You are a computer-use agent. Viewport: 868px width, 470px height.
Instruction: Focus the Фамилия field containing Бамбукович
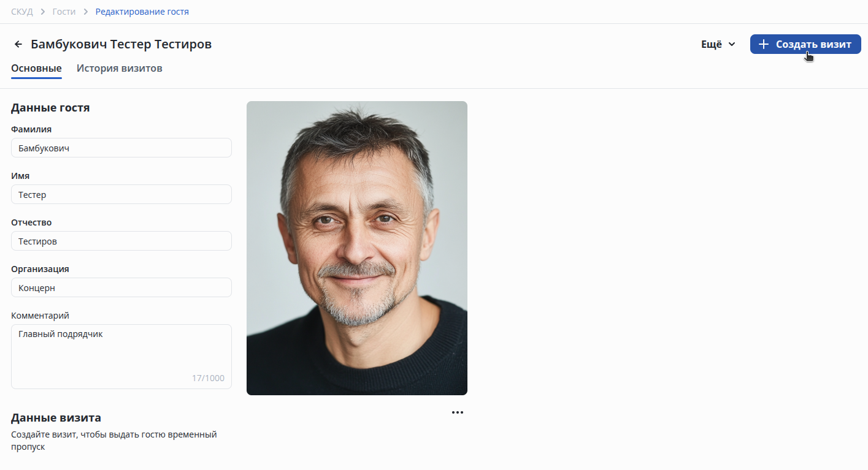point(121,148)
